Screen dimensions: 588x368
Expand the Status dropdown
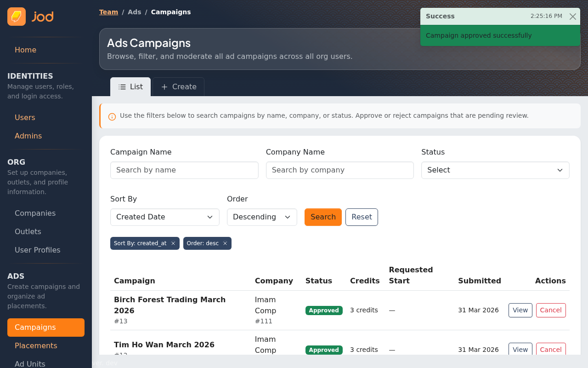[x=495, y=170]
